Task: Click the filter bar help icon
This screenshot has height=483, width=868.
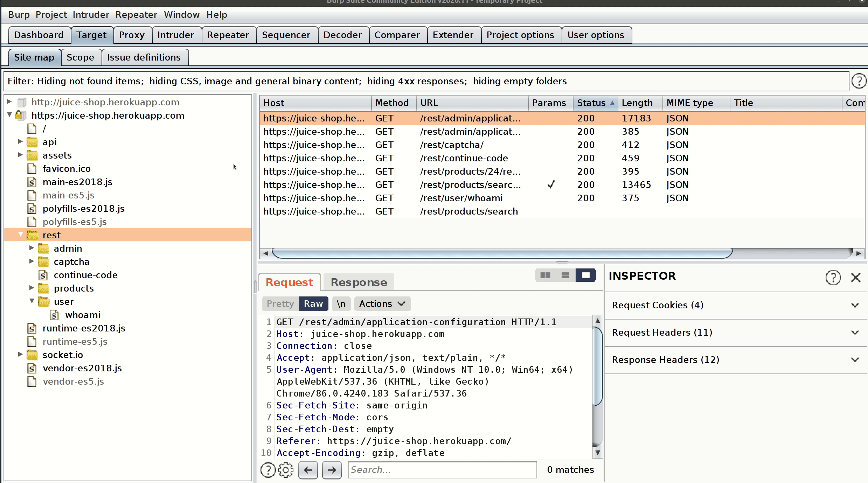Action: 859,81
